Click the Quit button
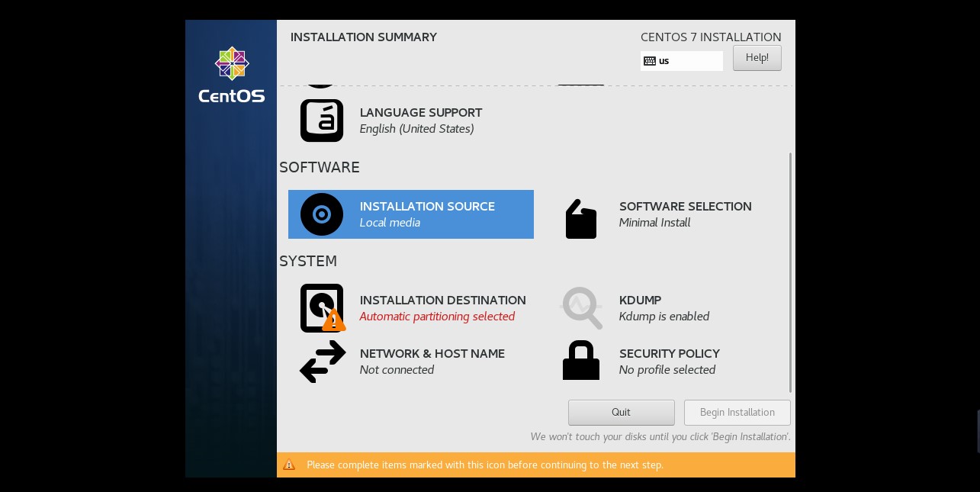Screen dimensions: 980x492 pyautogui.click(x=622, y=413)
